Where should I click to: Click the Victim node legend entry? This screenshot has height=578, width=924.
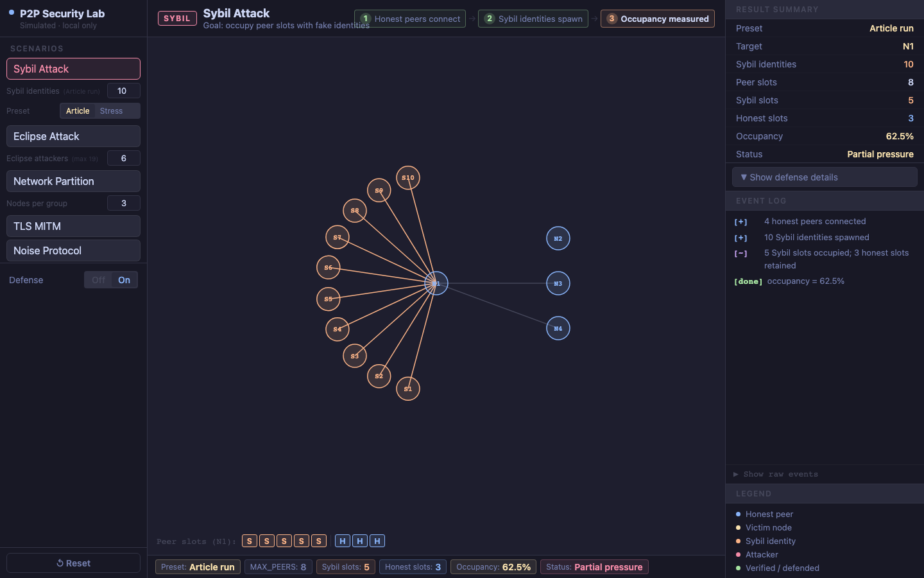click(x=764, y=528)
